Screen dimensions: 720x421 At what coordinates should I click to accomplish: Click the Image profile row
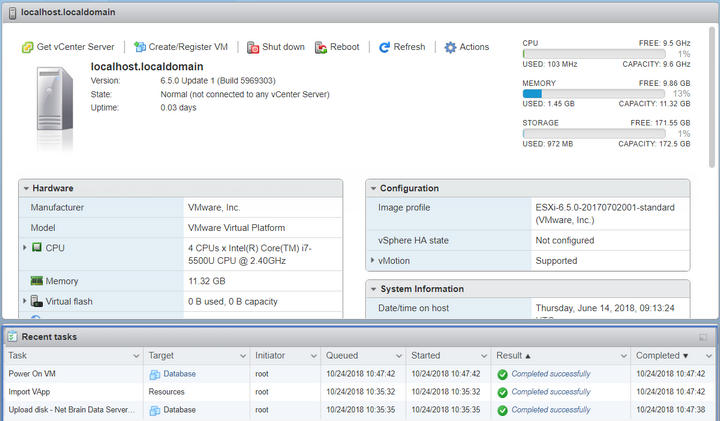pyautogui.click(x=528, y=214)
